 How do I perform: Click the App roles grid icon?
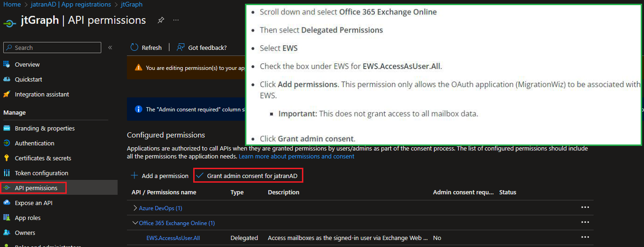pos(7,218)
